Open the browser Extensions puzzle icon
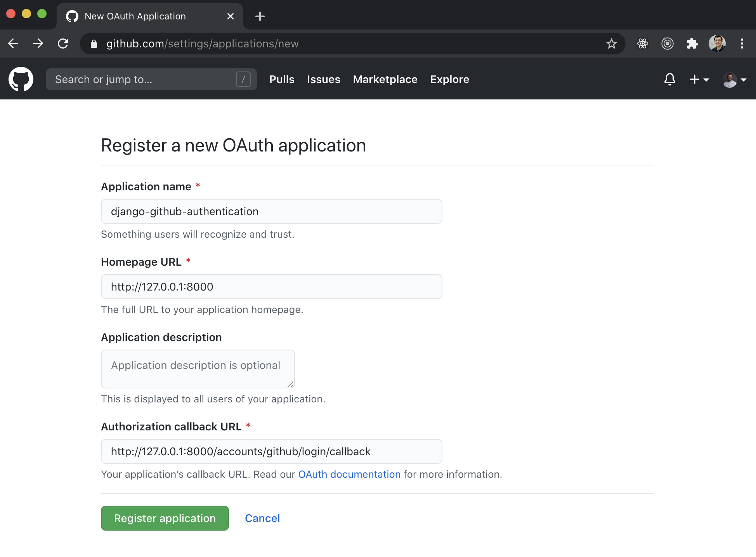 coord(692,44)
